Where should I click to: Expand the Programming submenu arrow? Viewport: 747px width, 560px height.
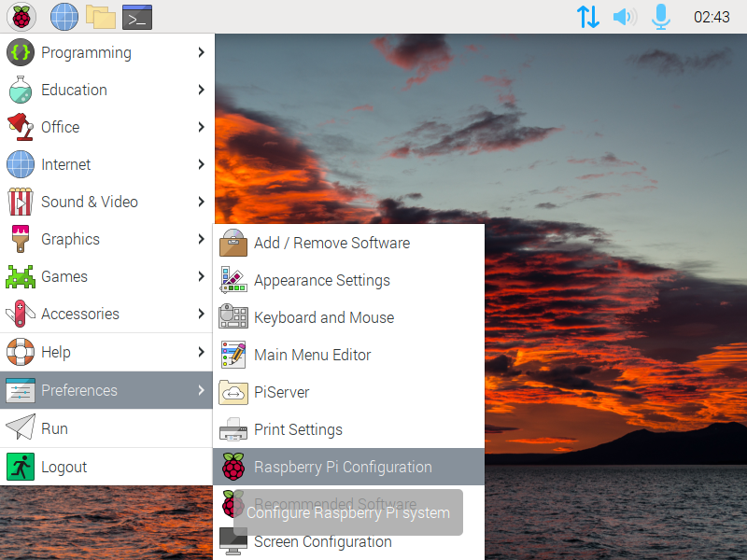coord(201,52)
